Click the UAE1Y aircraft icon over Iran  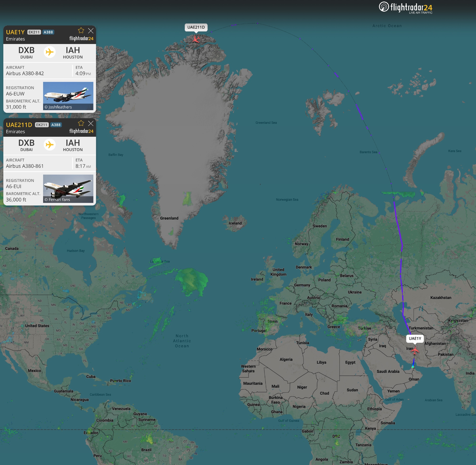click(415, 350)
